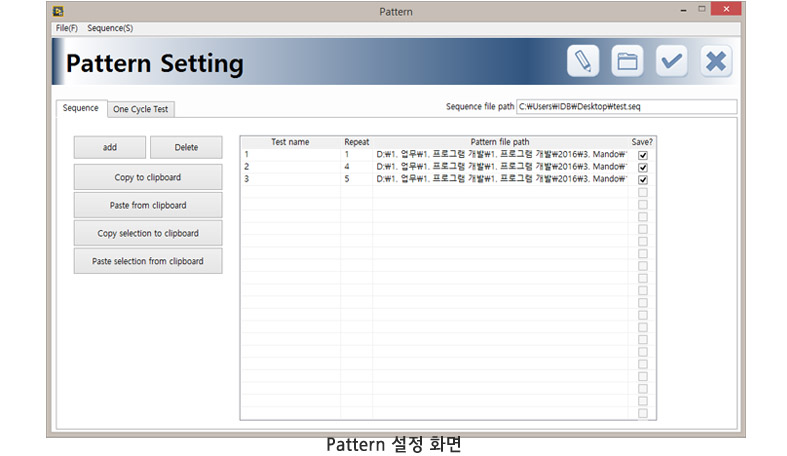Click Paste from clipboard button
787x456 pixels.
tap(148, 205)
